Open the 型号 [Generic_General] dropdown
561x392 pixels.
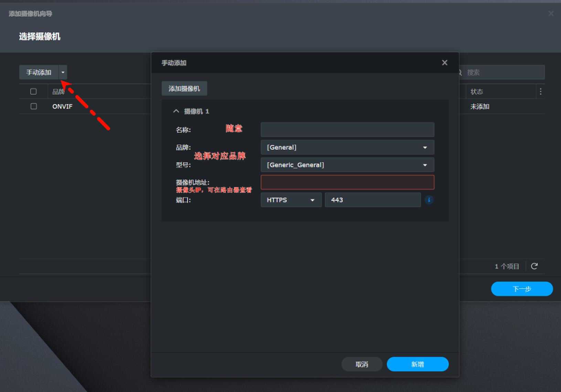(347, 165)
